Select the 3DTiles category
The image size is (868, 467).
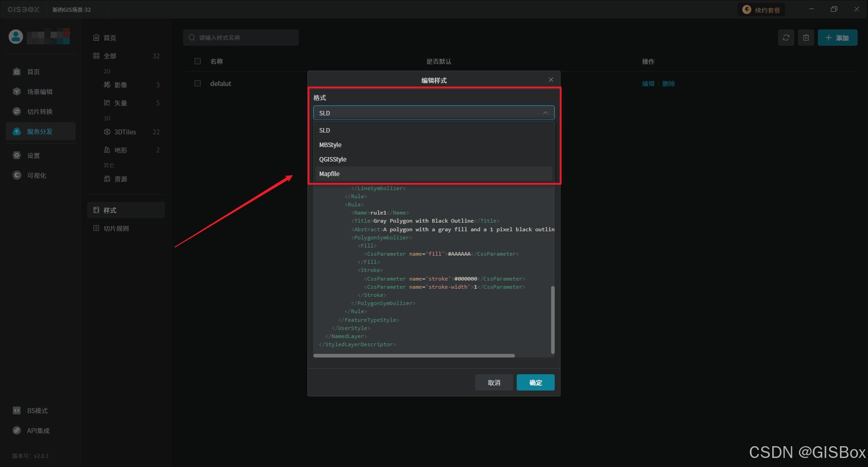click(126, 132)
